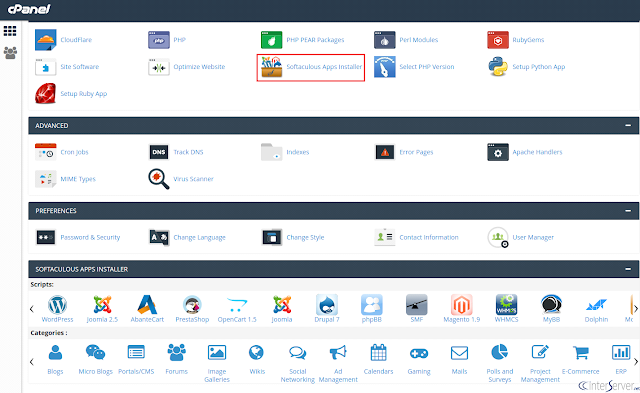
Task: Open the CloudFlare icon
Action: click(45, 40)
